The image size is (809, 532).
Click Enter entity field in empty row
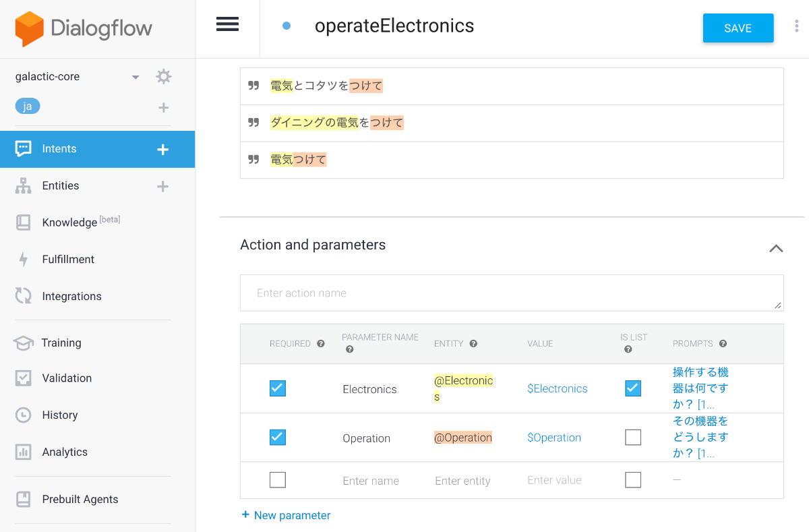(462, 481)
